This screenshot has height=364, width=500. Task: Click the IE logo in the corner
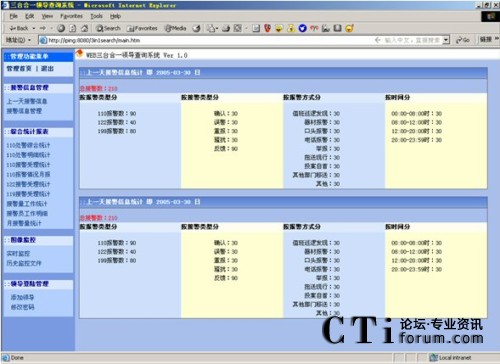tap(490, 16)
